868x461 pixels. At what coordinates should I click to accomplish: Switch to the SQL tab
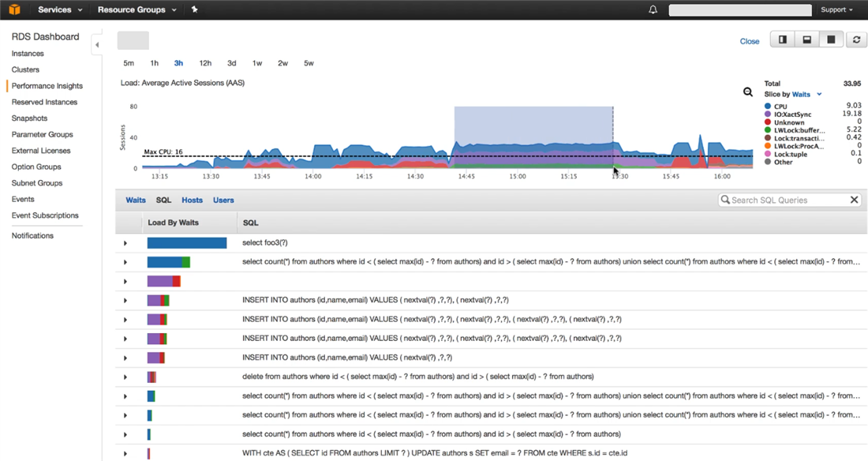click(163, 200)
